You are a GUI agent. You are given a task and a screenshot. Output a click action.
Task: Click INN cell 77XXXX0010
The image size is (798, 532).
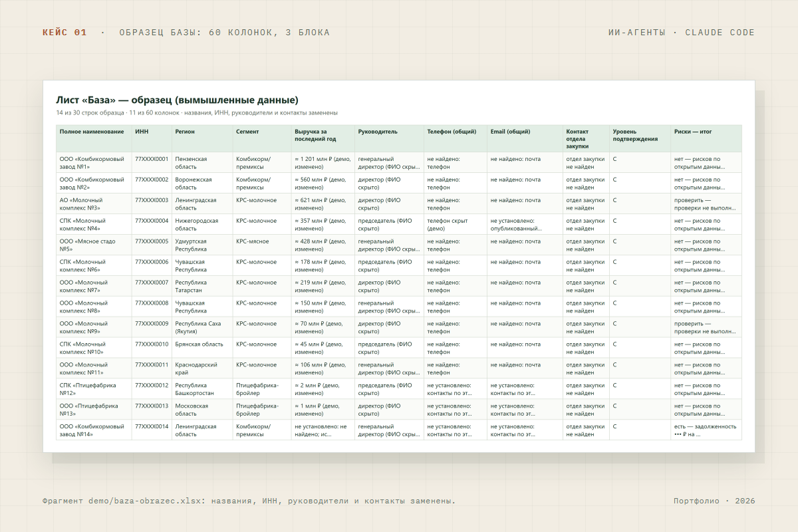152,348
